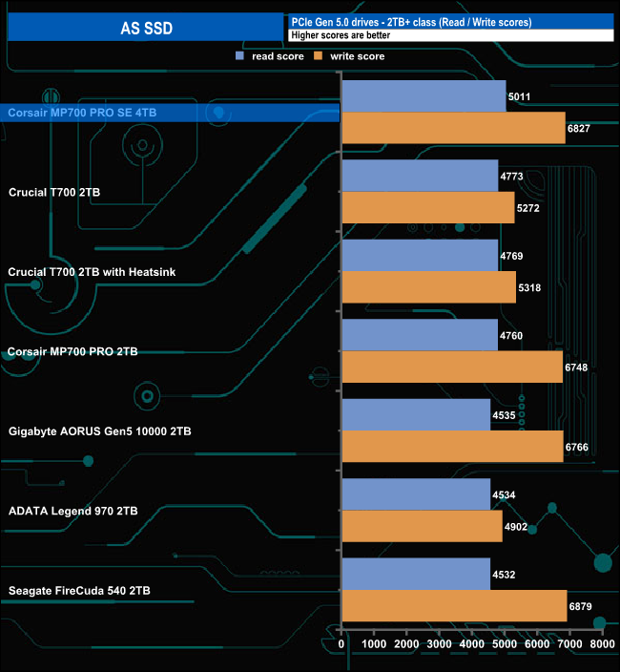Click the 6748 value label

coord(576,367)
